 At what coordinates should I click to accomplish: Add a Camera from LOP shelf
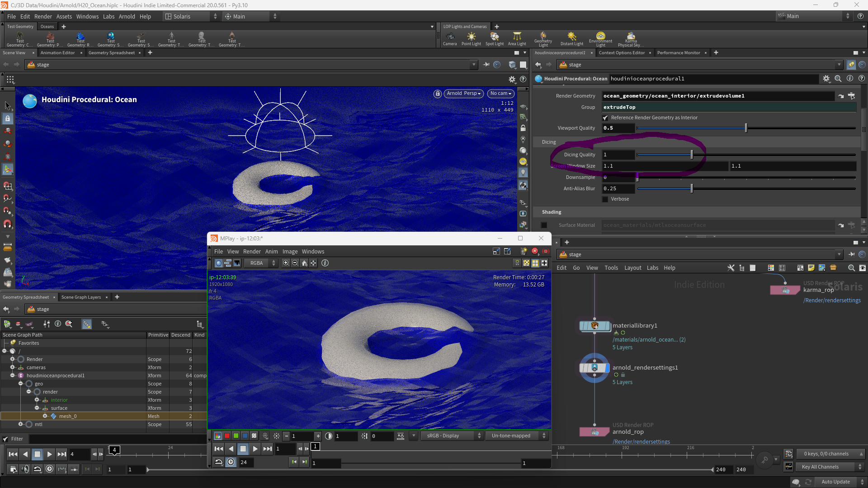(x=450, y=38)
